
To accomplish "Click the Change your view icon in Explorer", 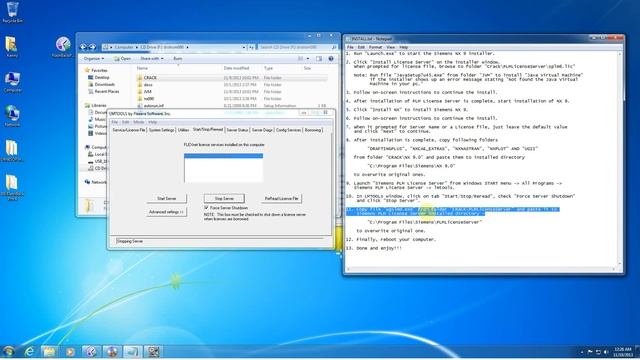I will [x=300, y=59].
